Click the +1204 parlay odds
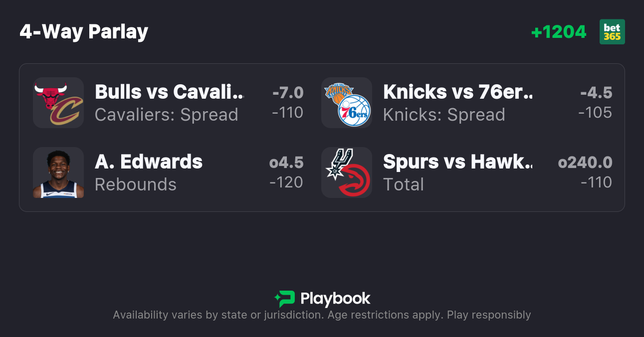644x337 pixels. pyautogui.click(x=559, y=32)
